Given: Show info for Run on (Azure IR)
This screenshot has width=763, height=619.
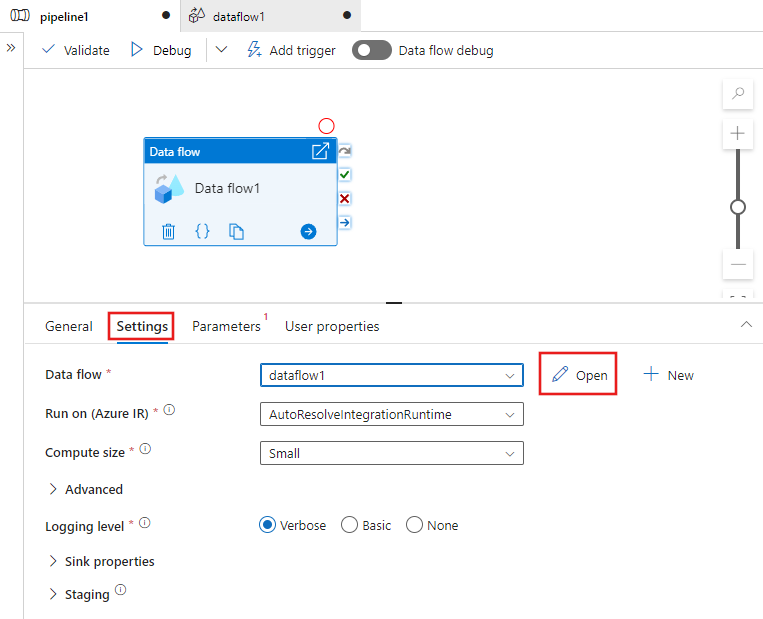Looking at the screenshot, I should [169, 410].
